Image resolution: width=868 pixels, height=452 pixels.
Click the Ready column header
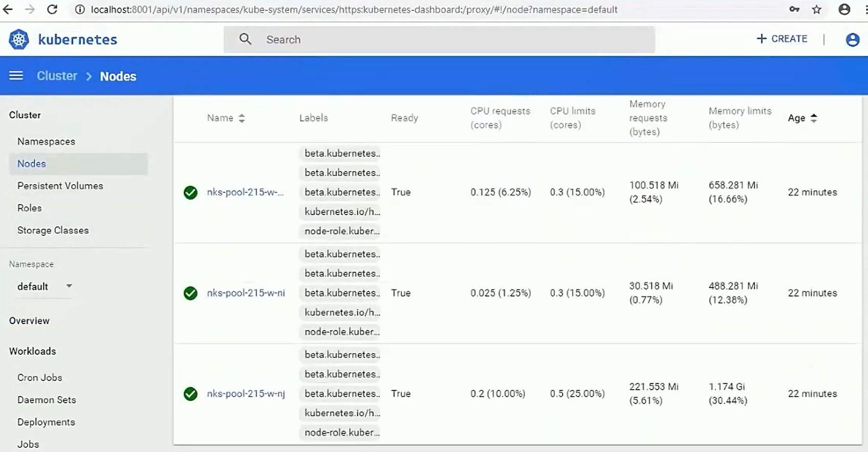[404, 118]
